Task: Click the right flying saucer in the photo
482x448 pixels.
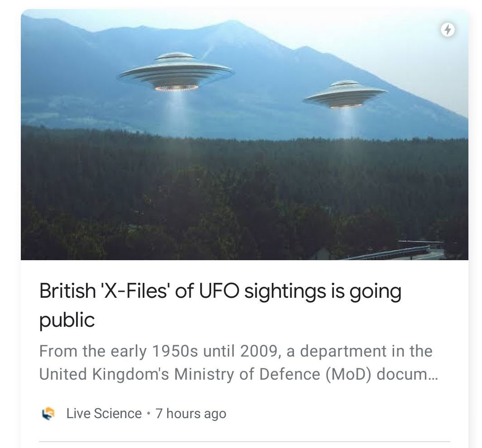Action: pyautogui.click(x=345, y=95)
